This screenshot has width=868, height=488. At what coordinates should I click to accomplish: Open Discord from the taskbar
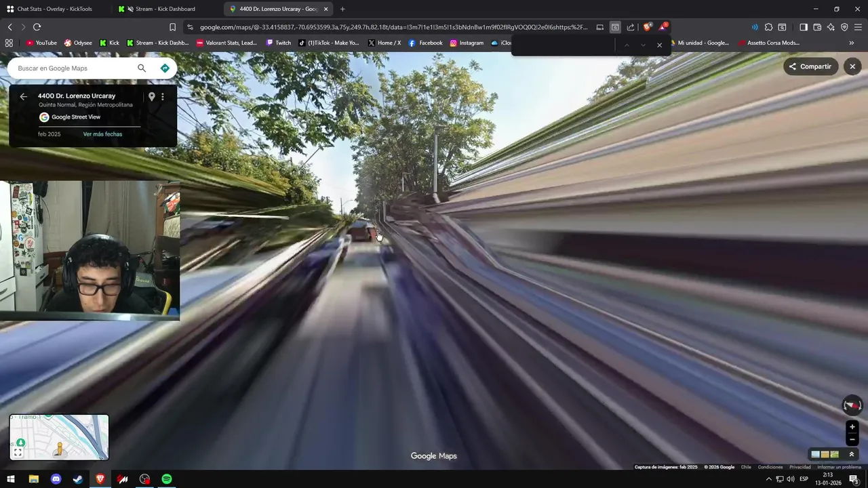click(x=56, y=479)
